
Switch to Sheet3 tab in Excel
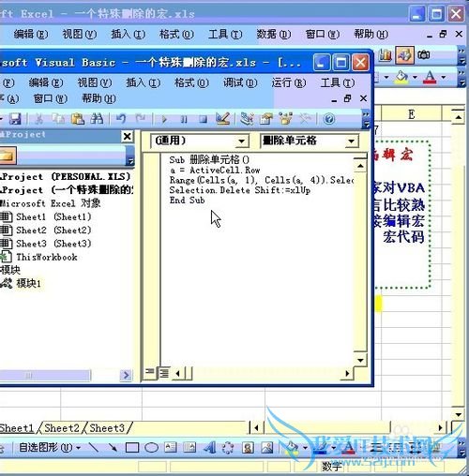[x=107, y=428]
